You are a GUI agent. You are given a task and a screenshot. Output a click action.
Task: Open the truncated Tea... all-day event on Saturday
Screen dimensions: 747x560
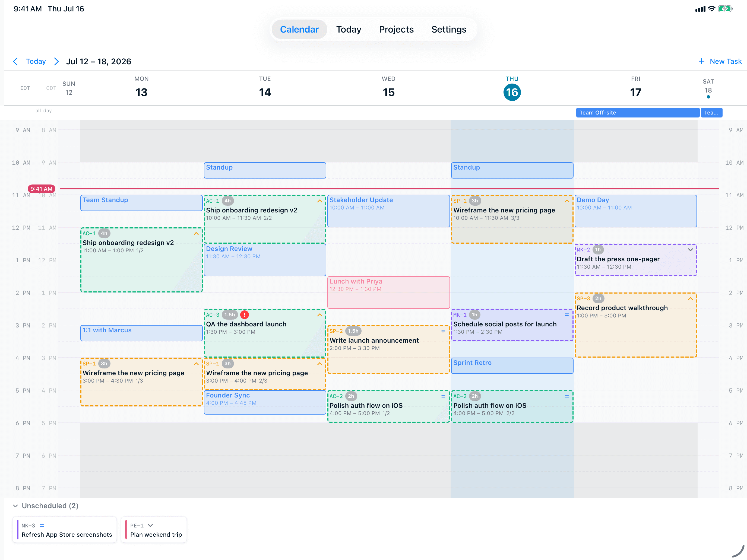click(711, 113)
